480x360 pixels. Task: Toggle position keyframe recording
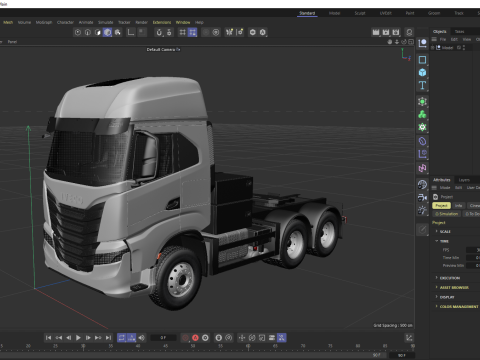[242, 338]
